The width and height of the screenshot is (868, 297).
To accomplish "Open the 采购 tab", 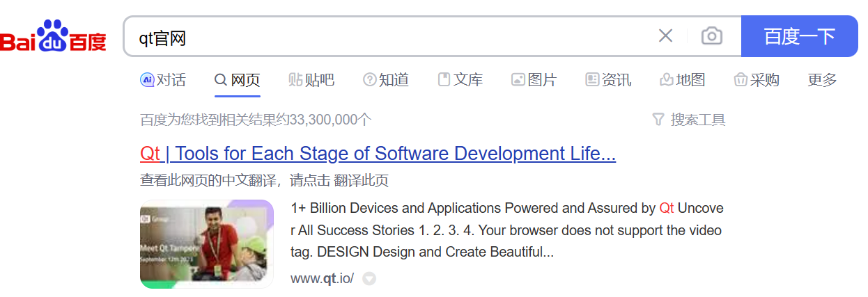I will pos(757,80).
